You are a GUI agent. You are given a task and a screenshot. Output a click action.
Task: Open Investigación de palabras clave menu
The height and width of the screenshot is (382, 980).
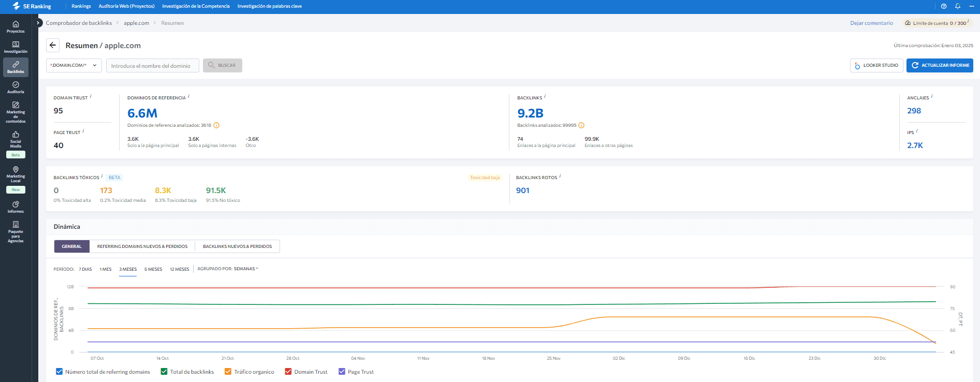pyautogui.click(x=269, y=6)
